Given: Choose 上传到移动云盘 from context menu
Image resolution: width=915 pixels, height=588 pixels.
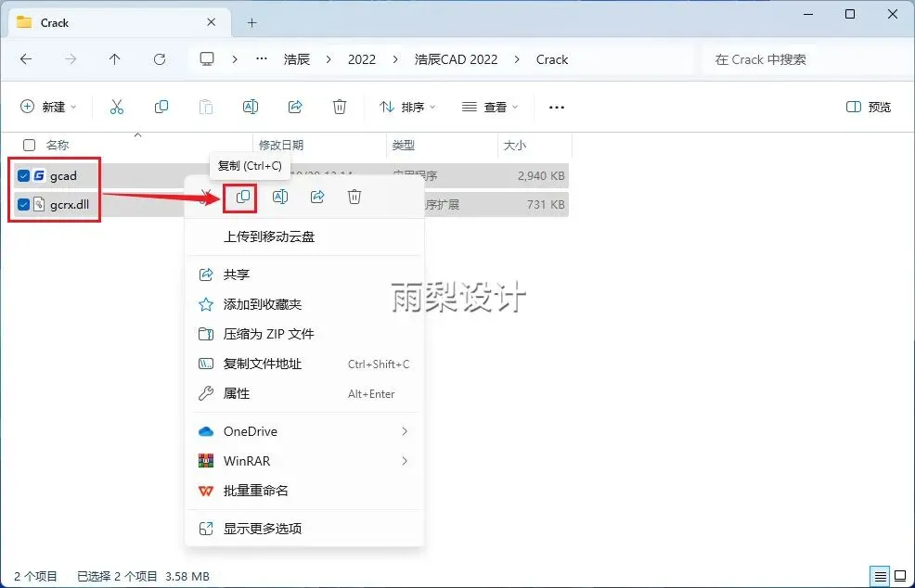Looking at the screenshot, I should tap(304, 236).
